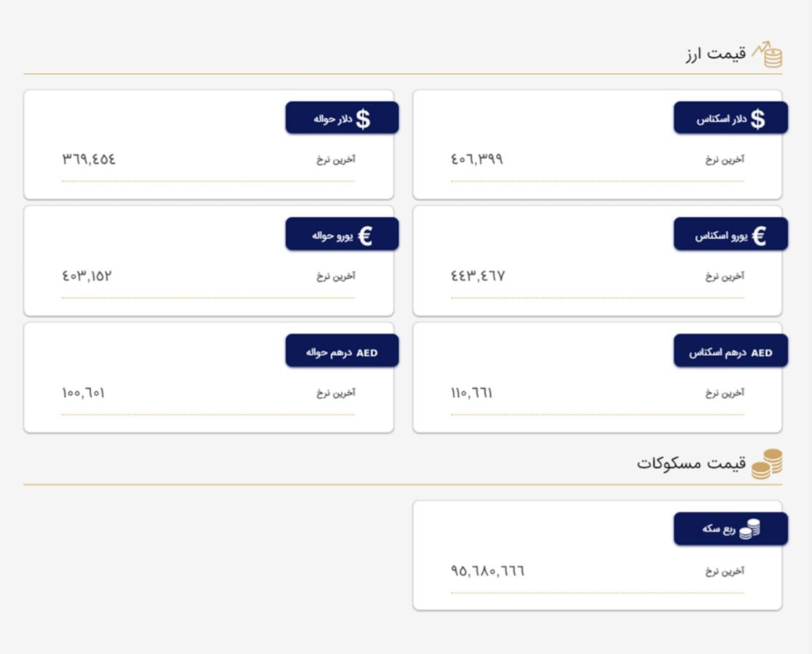Image resolution: width=812 pixels, height=654 pixels.
Task: Click the euro sign icon on یورو حواله
Action: pos(365,236)
